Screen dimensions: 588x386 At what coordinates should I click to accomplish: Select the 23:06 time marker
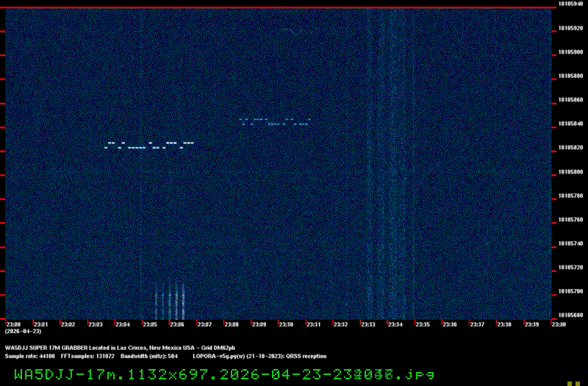click(x=177, y=324)
